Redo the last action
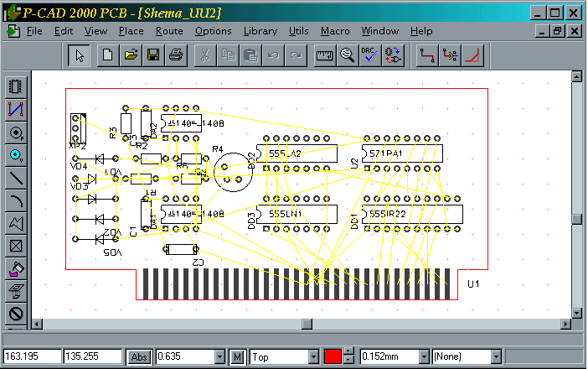 296,55
